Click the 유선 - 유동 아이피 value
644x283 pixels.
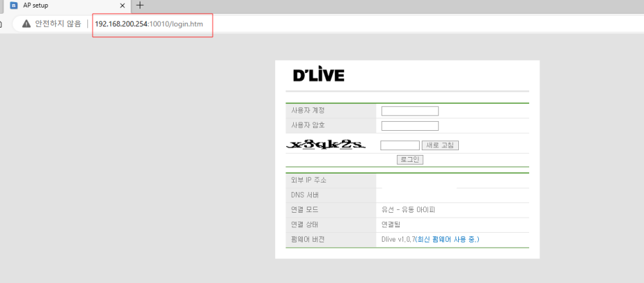tap(408, 210)
